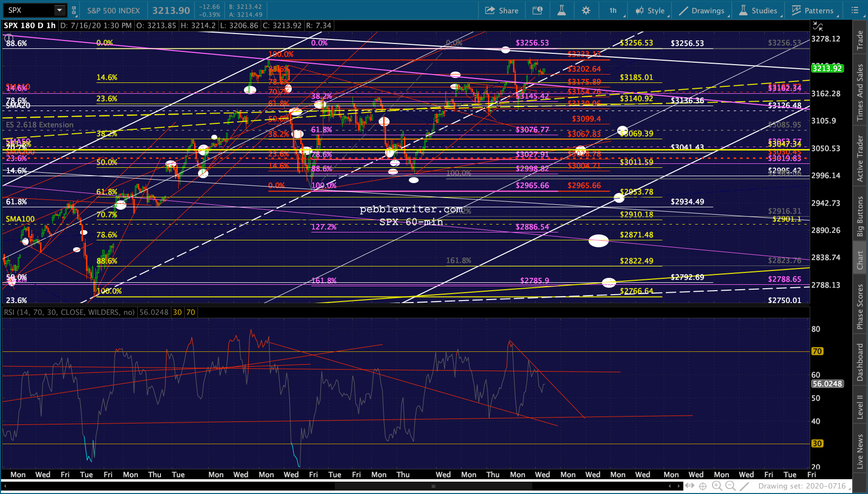Open the quote details info icon
868x494 pixels.
[538, 10]
